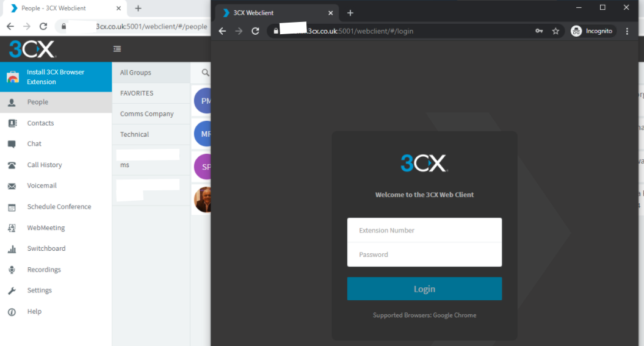Image resolution: width=644 pixels, height=346 pixels.
Task: Go back in the People window browser
Action: pyautogui.click(x=10, y=26)
